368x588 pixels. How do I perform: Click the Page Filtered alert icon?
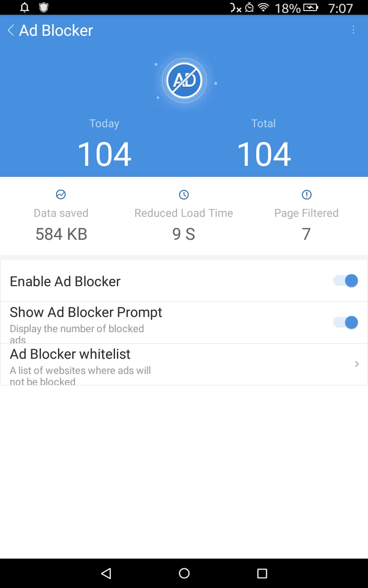(306, 194)
